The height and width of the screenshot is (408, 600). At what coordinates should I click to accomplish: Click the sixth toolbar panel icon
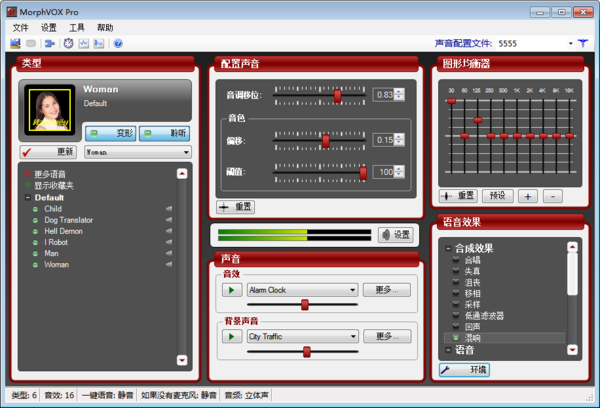pos(99,44)
